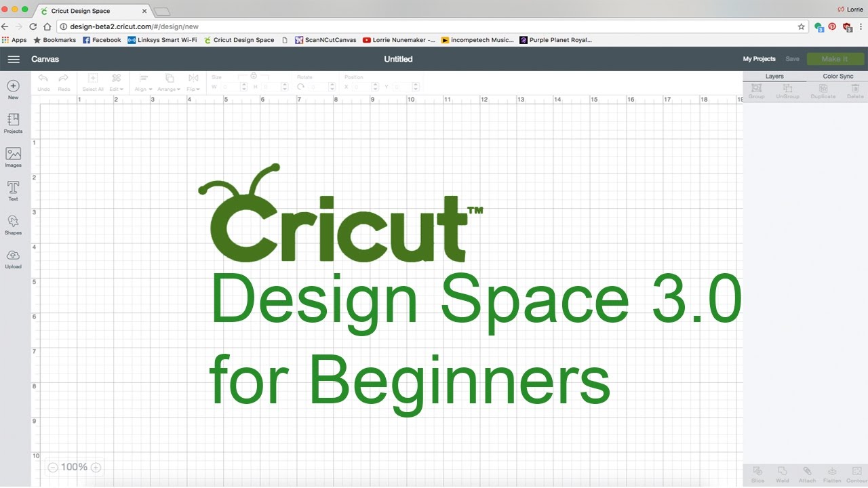
Task: Click the 100% zoom level
Action: point(74,467)
